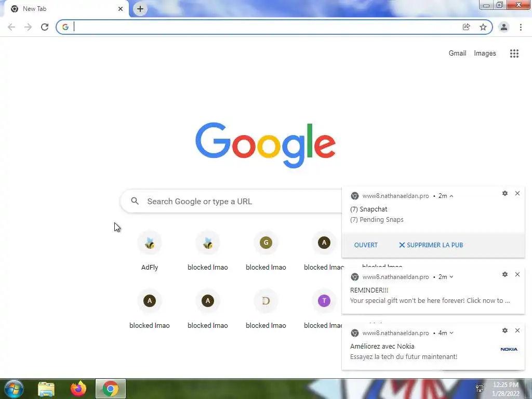Open the AdFly shortcut

pos(150,251)
